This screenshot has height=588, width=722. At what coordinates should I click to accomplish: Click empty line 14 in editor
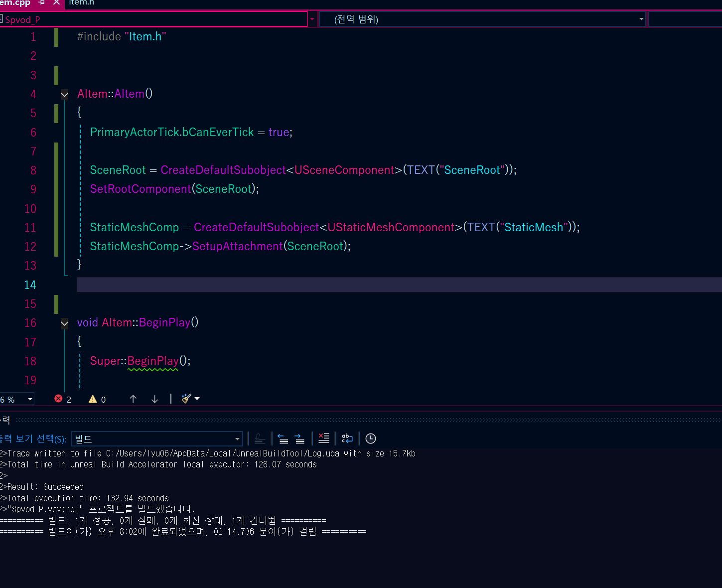tap(399, 285)
